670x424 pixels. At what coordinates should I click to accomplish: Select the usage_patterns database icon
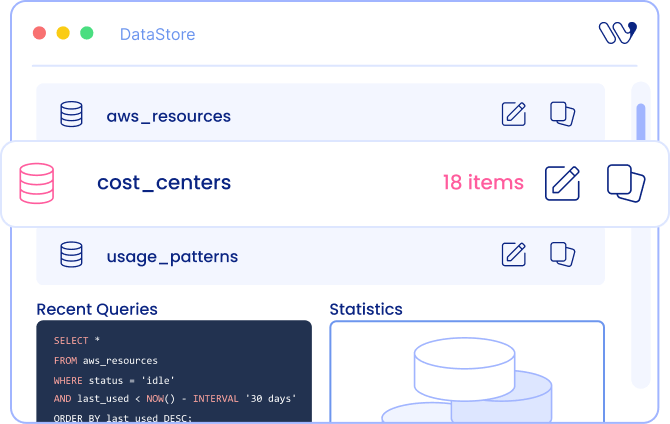coord(71,255)
